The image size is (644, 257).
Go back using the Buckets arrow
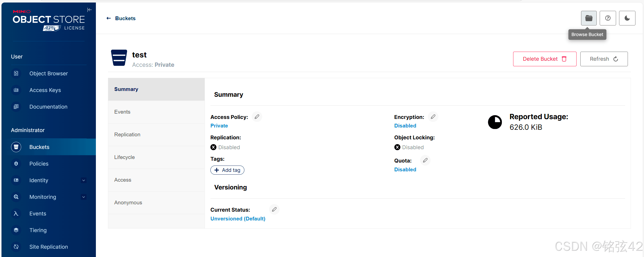[108, 18]
